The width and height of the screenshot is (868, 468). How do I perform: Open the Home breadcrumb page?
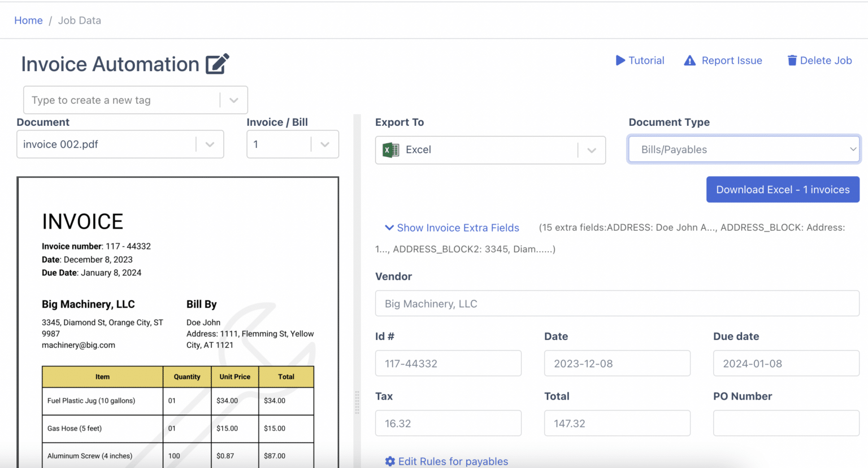(x=28, y=20)
